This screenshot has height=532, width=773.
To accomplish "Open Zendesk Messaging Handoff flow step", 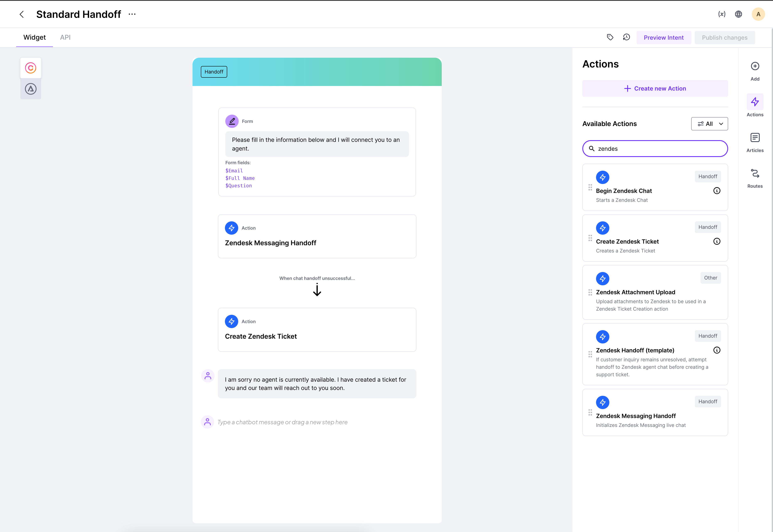I will (317, 236).
